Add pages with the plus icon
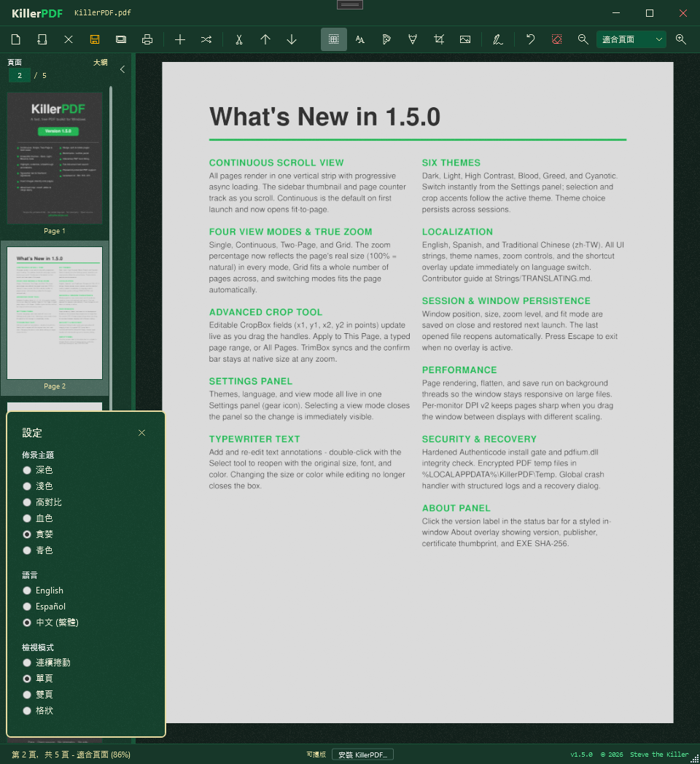Screen dimensions: 700x764 (x=180, y=39)
